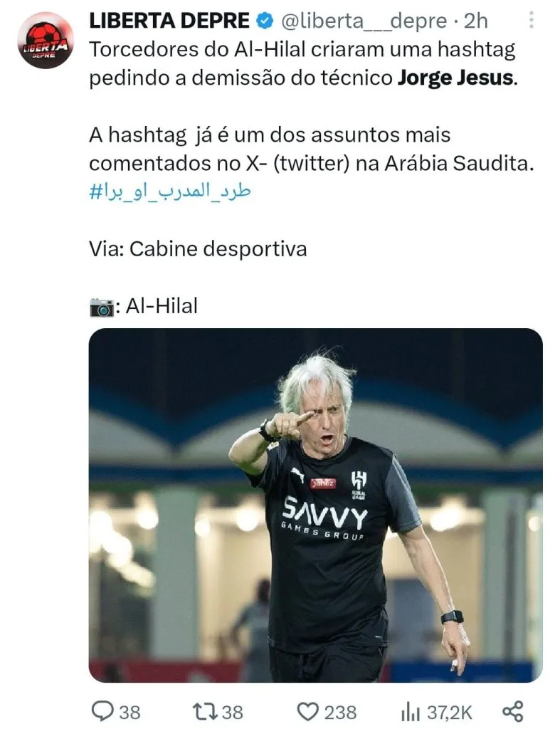
Task: Open the LIBERTA DEPRE profile avatar
Action: 45,41
